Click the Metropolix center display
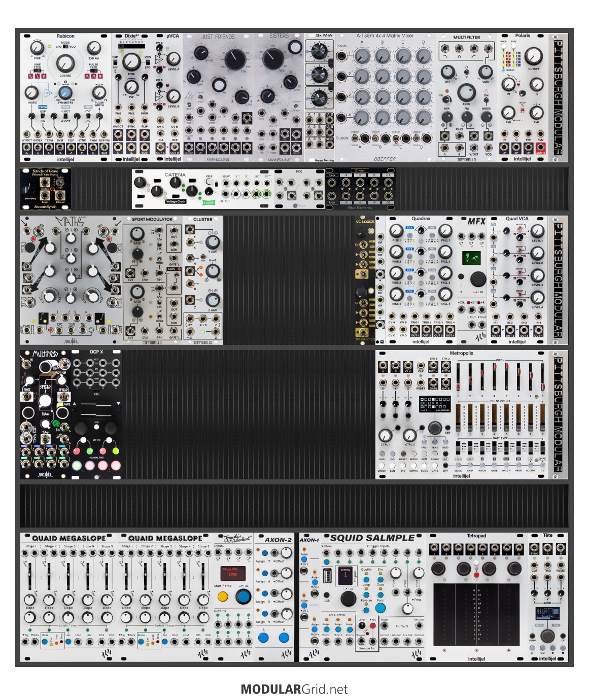This screenshot has width=589, height=700. pyautogui.click(x=435, y=404)
